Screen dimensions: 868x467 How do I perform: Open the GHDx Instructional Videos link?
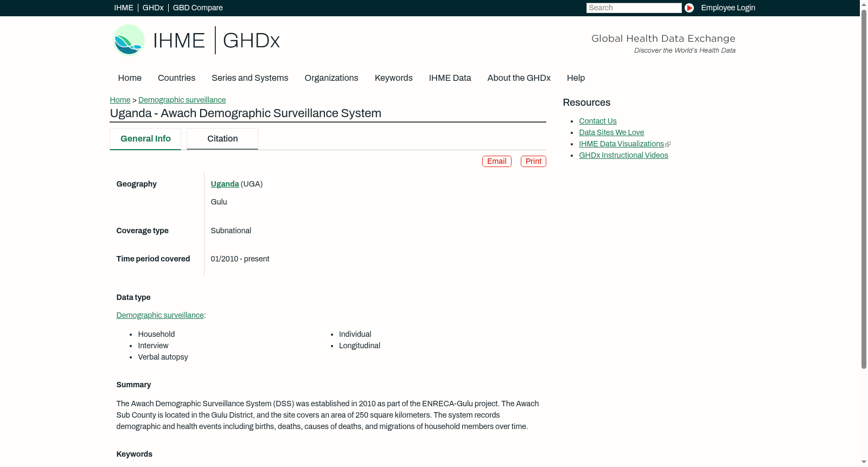(623, 155)
